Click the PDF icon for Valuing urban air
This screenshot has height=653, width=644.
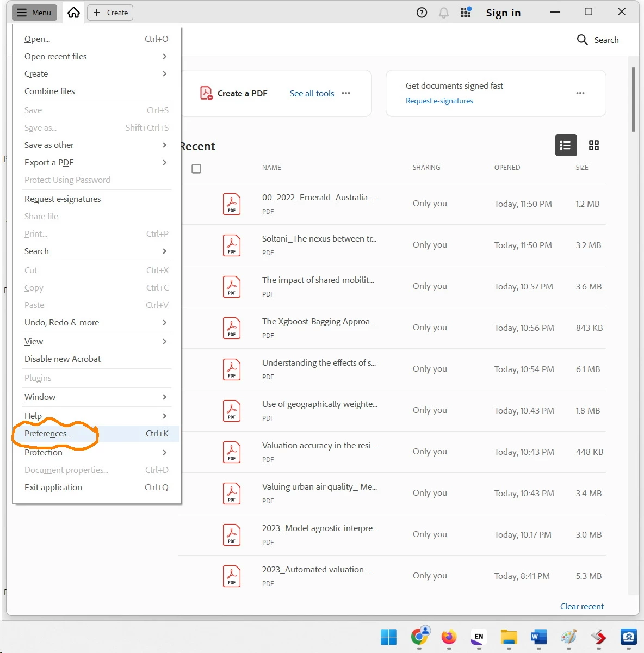(232, 494)
